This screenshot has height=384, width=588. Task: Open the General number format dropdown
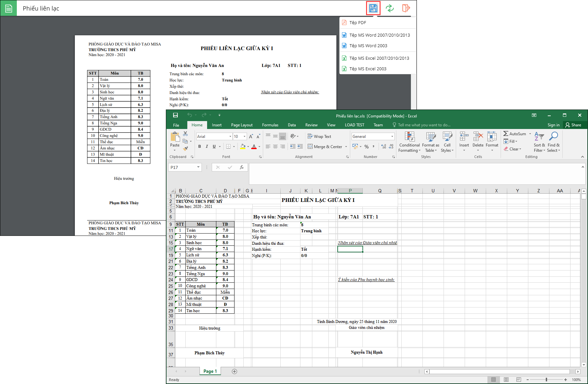[392, 137]
